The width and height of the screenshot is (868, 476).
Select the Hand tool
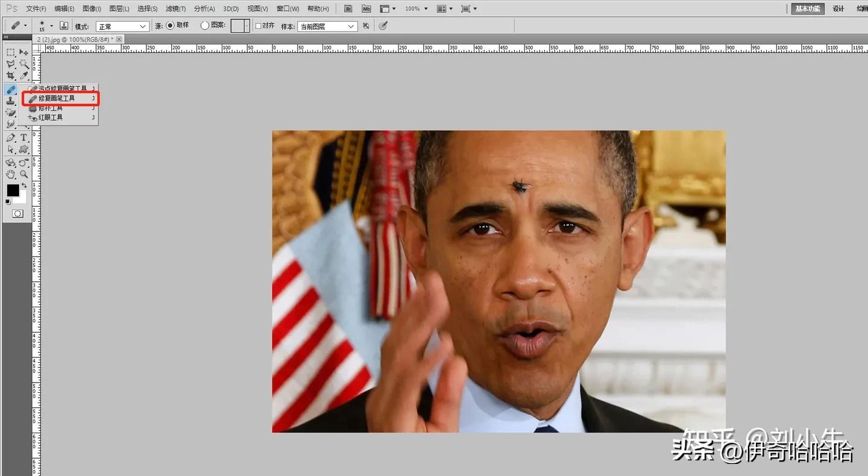[x=11, y=174]
